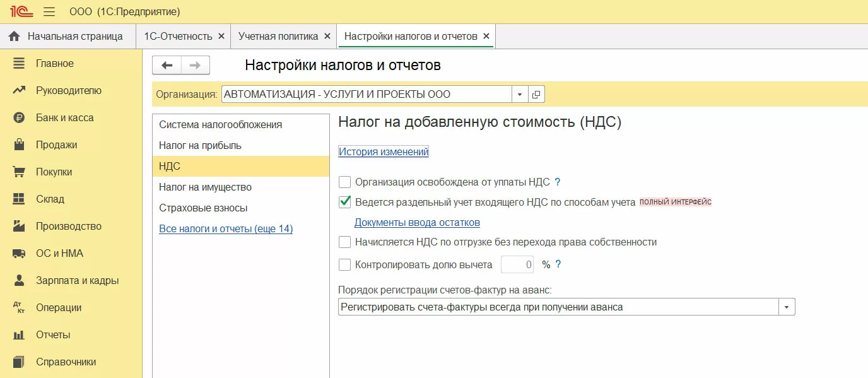Switch to the Учетная политика tab
Viewport: 868px width, 378px height.
278,36
